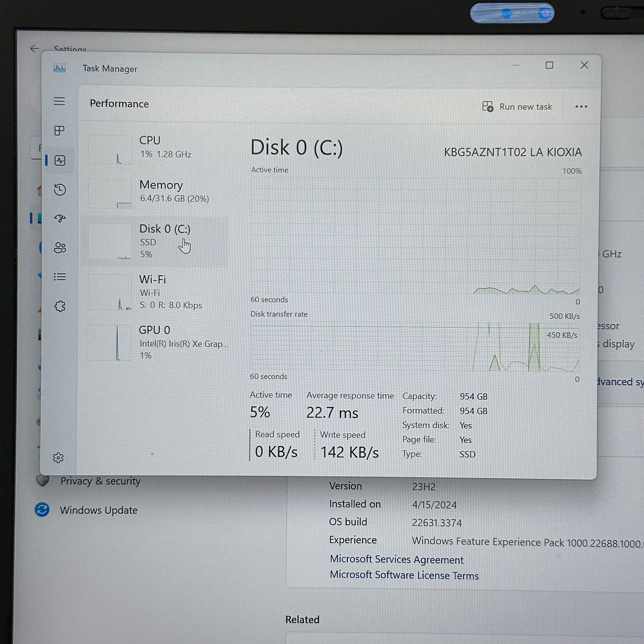Open Microsoft Software License Terms link
644x644 pixels.
click(404, 575)
